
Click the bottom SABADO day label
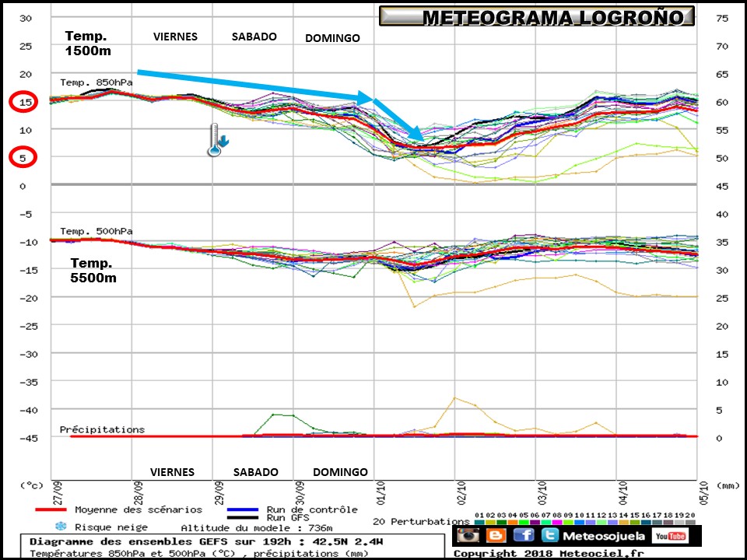point(256,472)
